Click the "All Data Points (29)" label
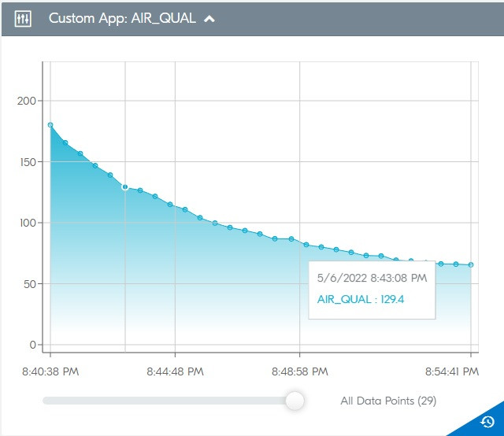Image resolution: width=504 pixels, height=436 pixels. pyautogui.click(x=388, y=401)
